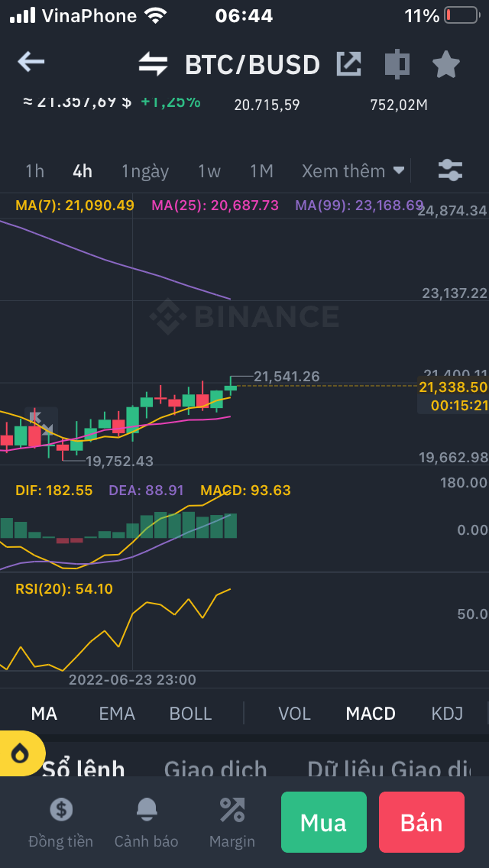
Task: Add BTC/BUSD to favorites star
Action: tap(445, 65)
